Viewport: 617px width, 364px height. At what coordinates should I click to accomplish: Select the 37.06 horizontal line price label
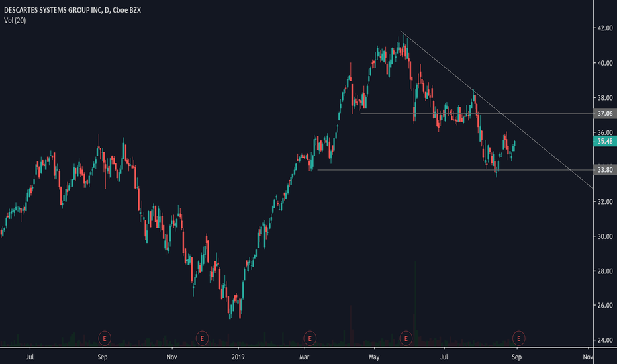(x=605, y=114)
